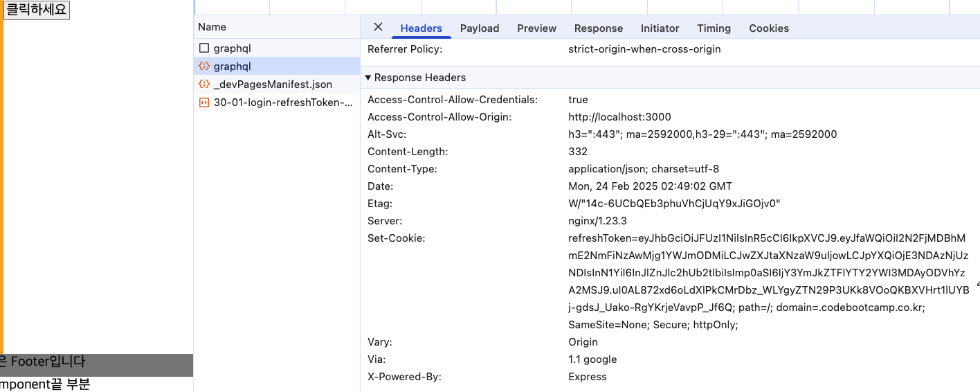Click the Via value 1.1 google
The width and height of the screenshot is (980, 392).
click(592, 359)
